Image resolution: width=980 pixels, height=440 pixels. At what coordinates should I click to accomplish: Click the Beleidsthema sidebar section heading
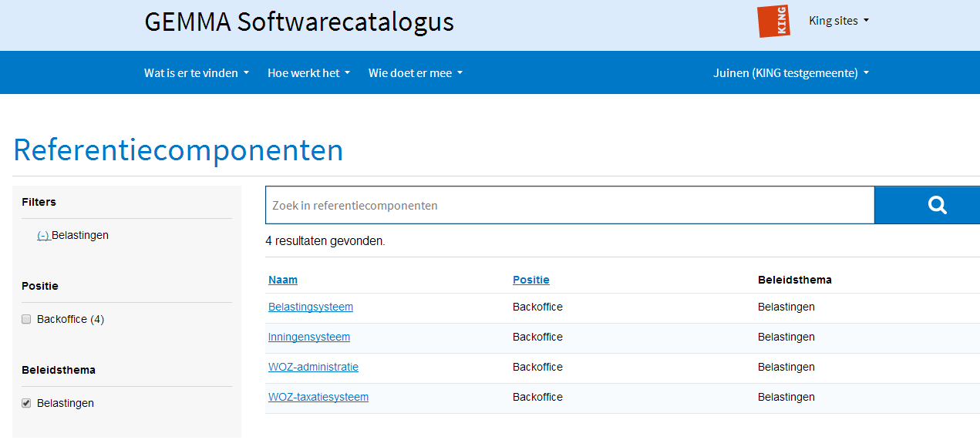59,370
